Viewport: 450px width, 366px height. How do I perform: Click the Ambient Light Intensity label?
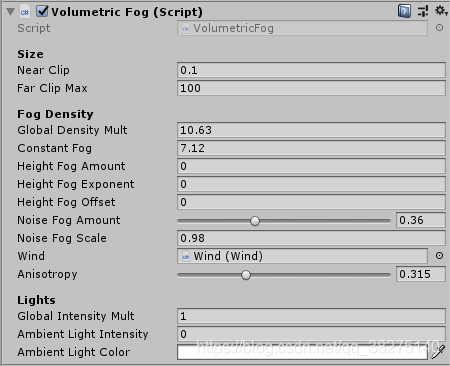[83, 334]
